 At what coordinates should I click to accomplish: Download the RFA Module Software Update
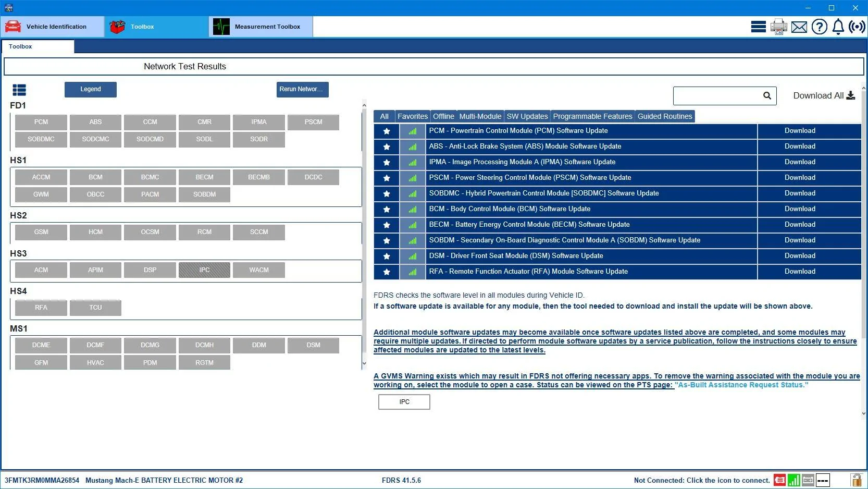[x=800, y=272]
